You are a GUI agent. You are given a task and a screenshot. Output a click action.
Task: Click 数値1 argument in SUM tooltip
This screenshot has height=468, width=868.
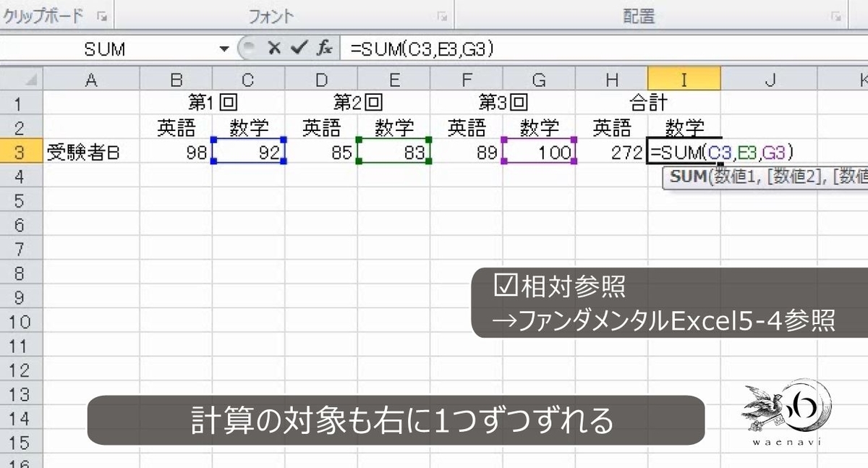[x=734, y=177]
